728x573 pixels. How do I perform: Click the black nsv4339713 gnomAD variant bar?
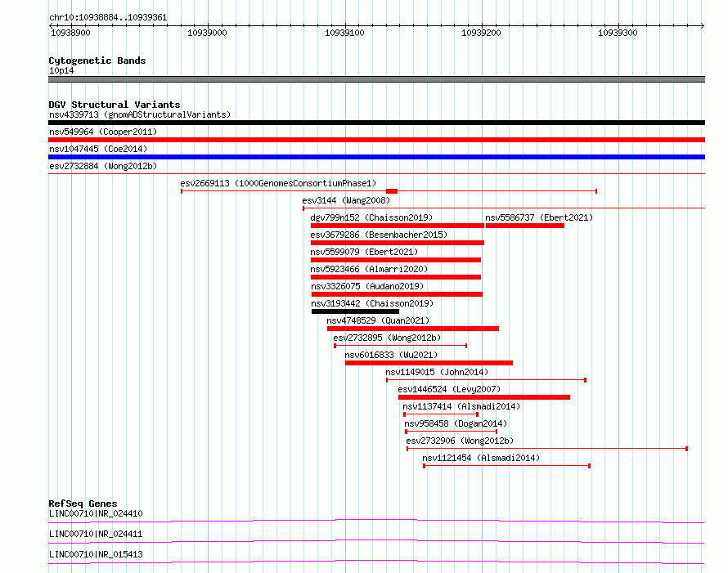coord(376,123)
